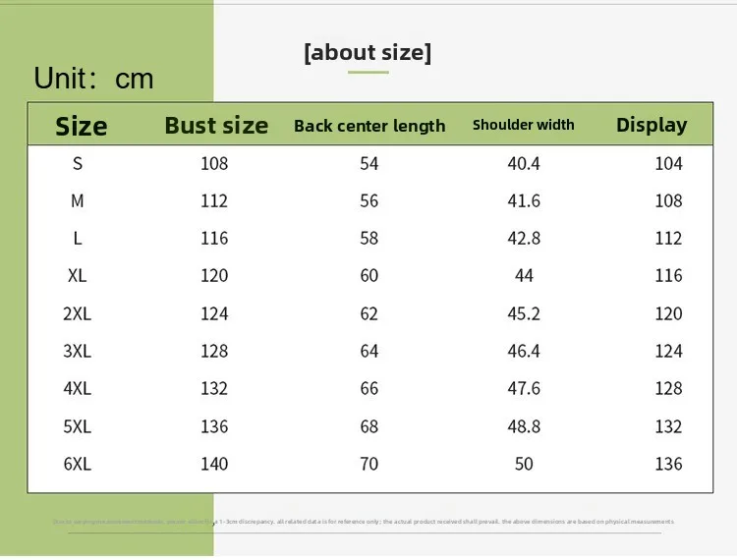Screen dimensions: 737x560
Task: Click the green underline beneath the title
Action: [368, 72]
